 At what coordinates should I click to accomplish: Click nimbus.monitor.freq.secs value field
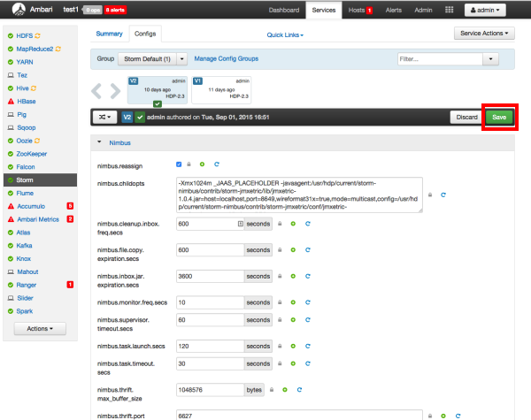[210, 302]
